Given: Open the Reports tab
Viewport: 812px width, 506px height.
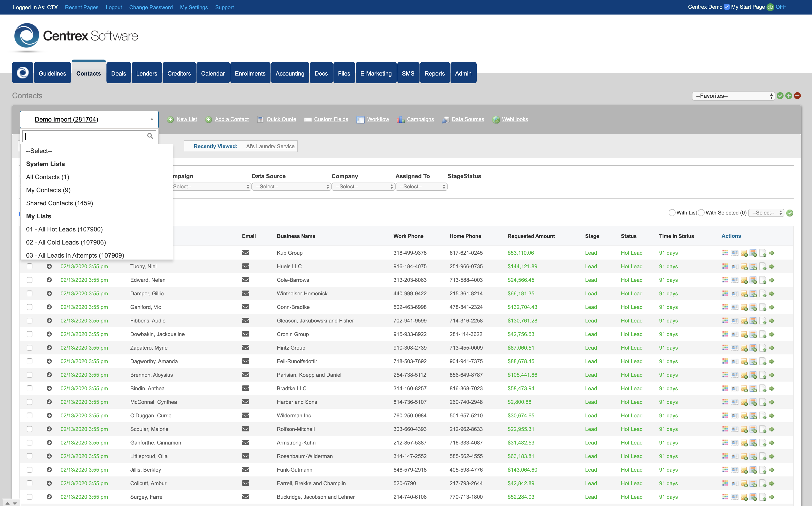Looking at the screenshot, I should pyautogui.click(x=435, y=73).
